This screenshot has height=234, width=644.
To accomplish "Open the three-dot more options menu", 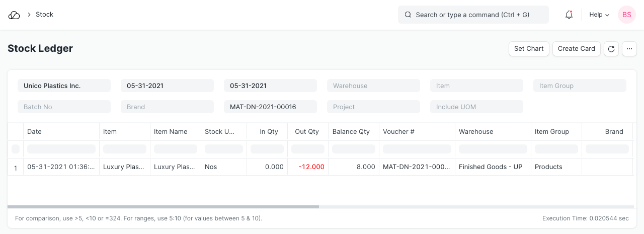I will pos(629,49).
